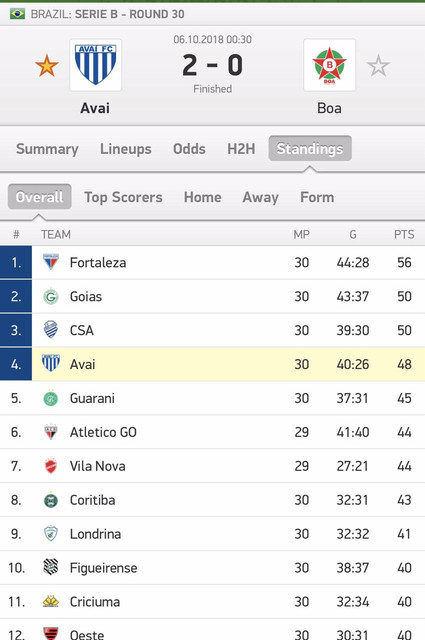Favorite Boa using the empty star

tap(378, 66)
